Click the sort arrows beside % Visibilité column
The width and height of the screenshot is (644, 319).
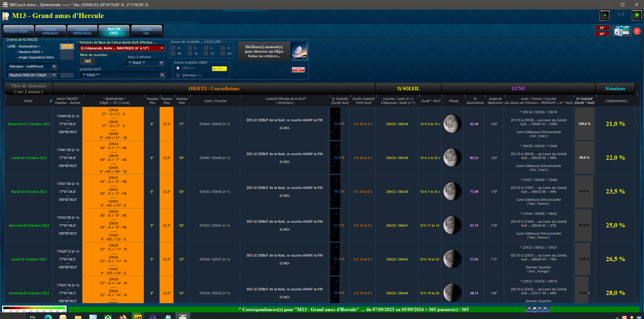point(331,96)
